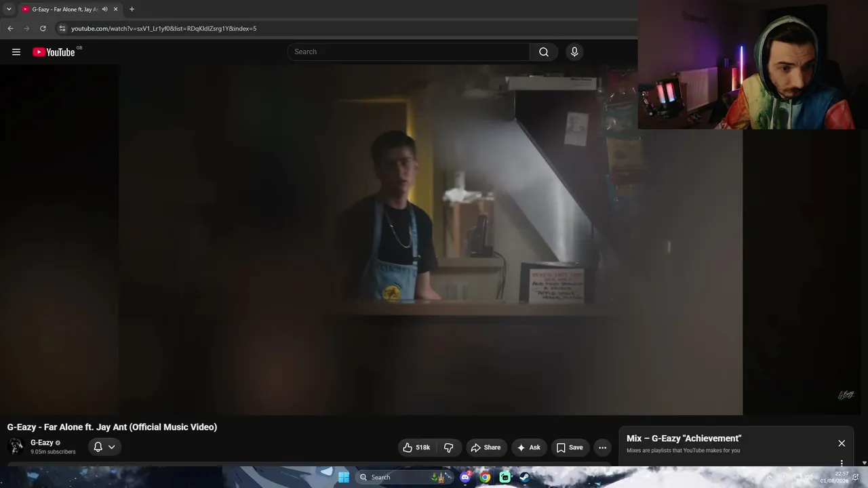Open the Ask feature for this video
Screen dimensions: 868x488
(x=529, y=447)
